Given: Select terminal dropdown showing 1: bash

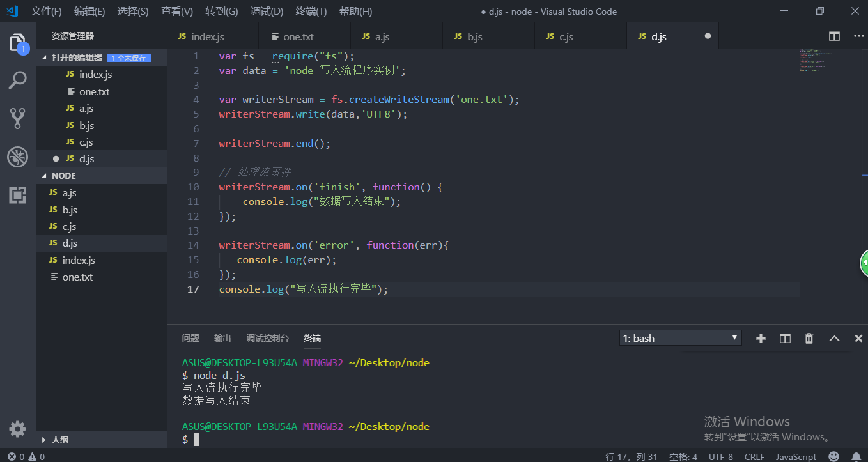Looking at the screenshot, I should pos(681,338).
